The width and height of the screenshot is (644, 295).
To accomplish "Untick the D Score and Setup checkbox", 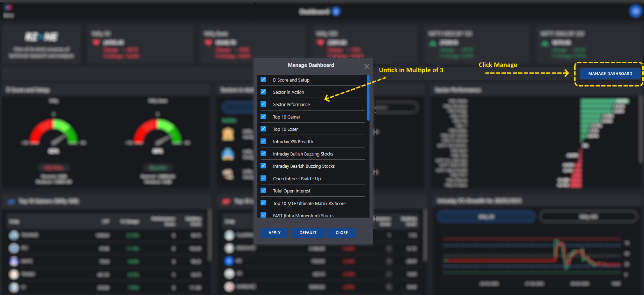I will click(263, 80).
